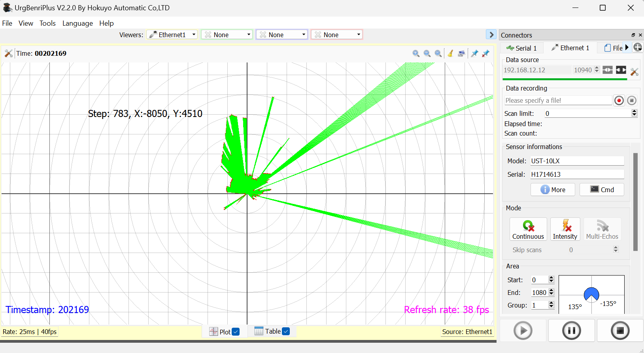Click the Model field UST-10LX
Screen dimensions: 644x353
pyautogui.click(x=577, y=161)
